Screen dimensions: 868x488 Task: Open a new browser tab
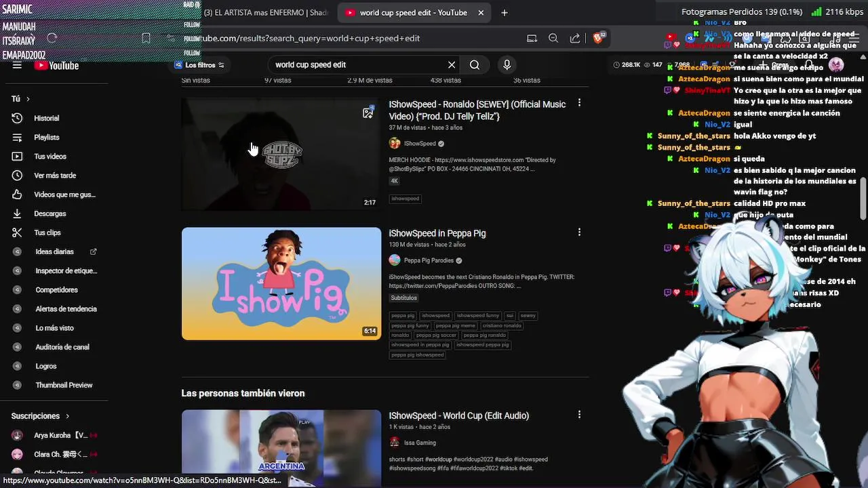[x=505, y=12]
